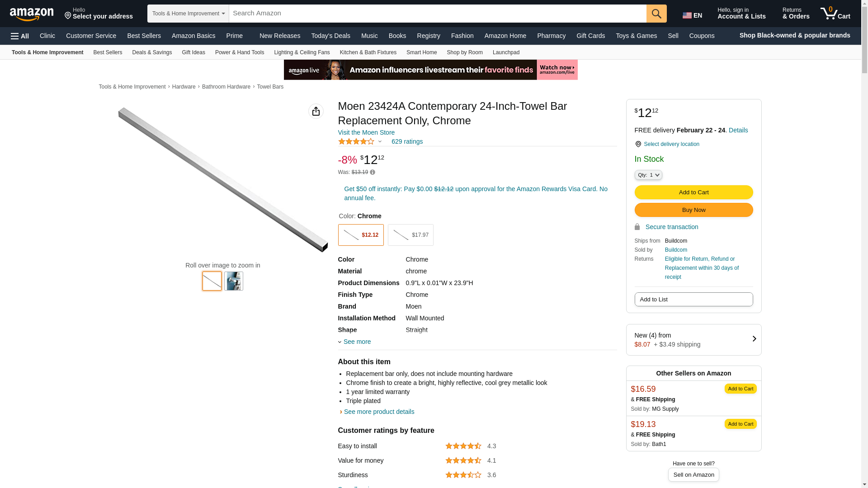Open the hamburger All menu
The image size is (868, 488).
click(x=20, y=36)
